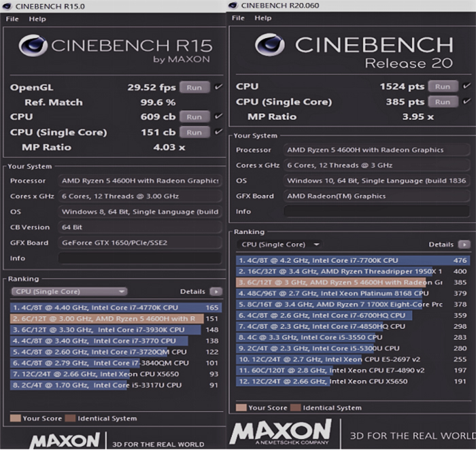Toggle CPU (Single Core) checkmark in R15

coord(218,132)
